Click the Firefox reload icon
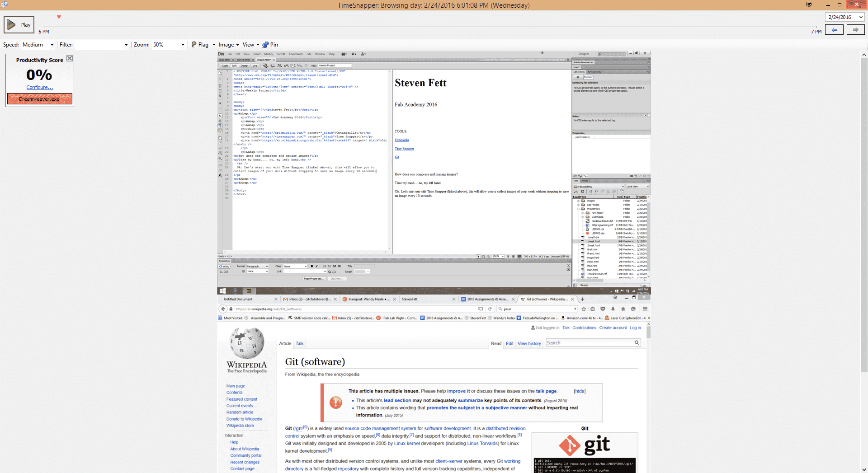The width and height of the screenshot is (868, 473). pyautogui.click(x=490, y=309)
